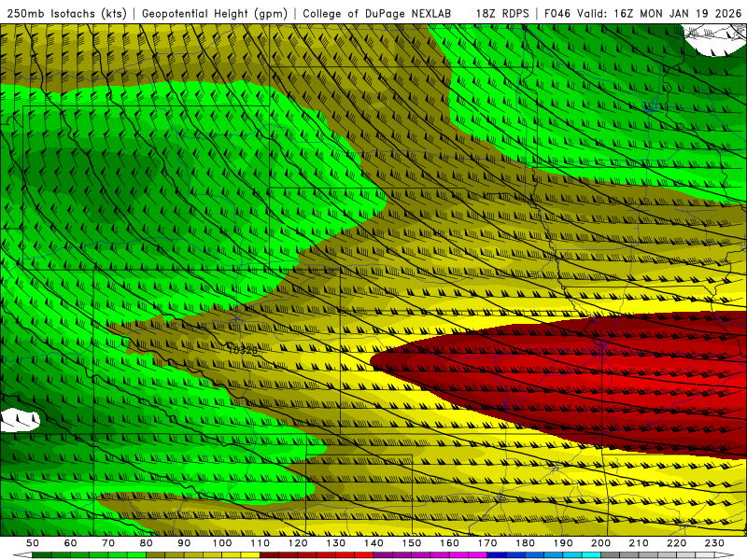Click the 210 knot legend value

point(640,543)
